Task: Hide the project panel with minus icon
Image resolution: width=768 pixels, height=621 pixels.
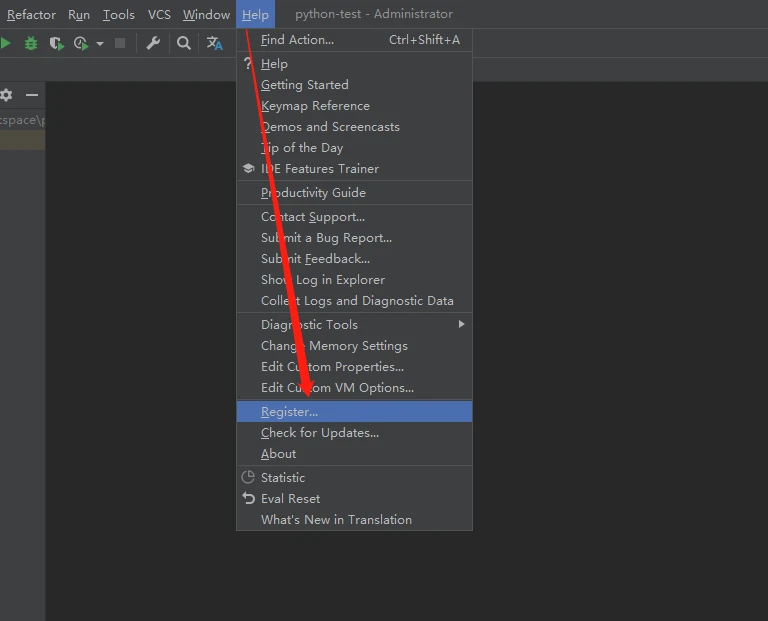Action: pyautogui.click(x=32, y=95)
